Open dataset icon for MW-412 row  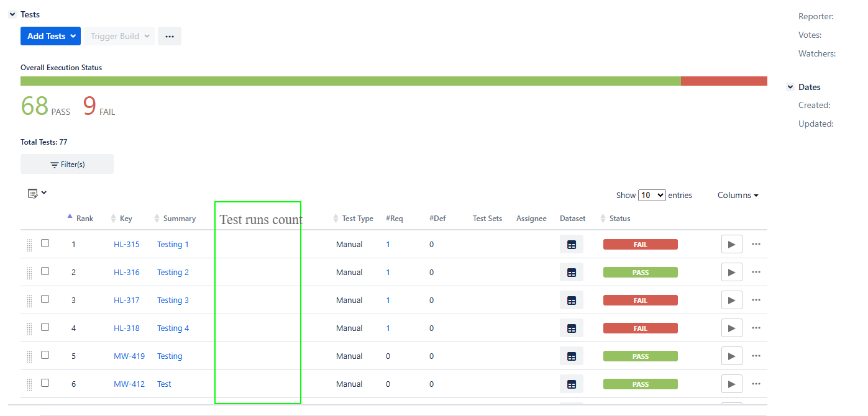[x=572, y=384]
